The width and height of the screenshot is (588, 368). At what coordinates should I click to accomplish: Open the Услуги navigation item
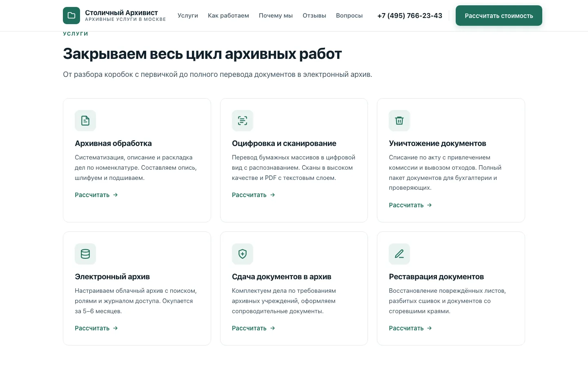pos(188,16)
